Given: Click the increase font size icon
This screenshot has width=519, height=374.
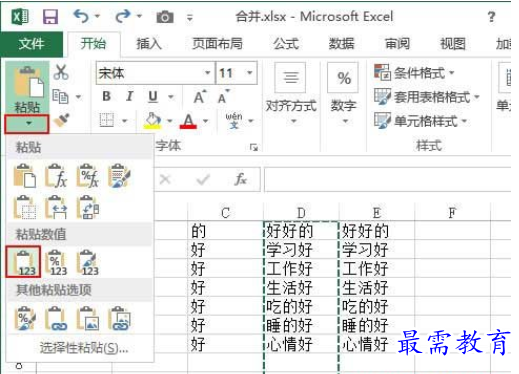Looking at the screenshot, I should pyautogui.click(x=200, y=97).
